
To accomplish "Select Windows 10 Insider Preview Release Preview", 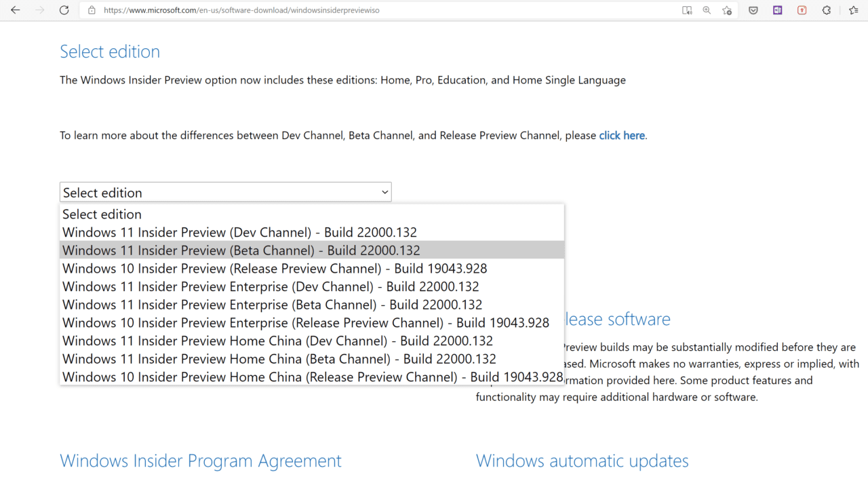I will 312,268.
